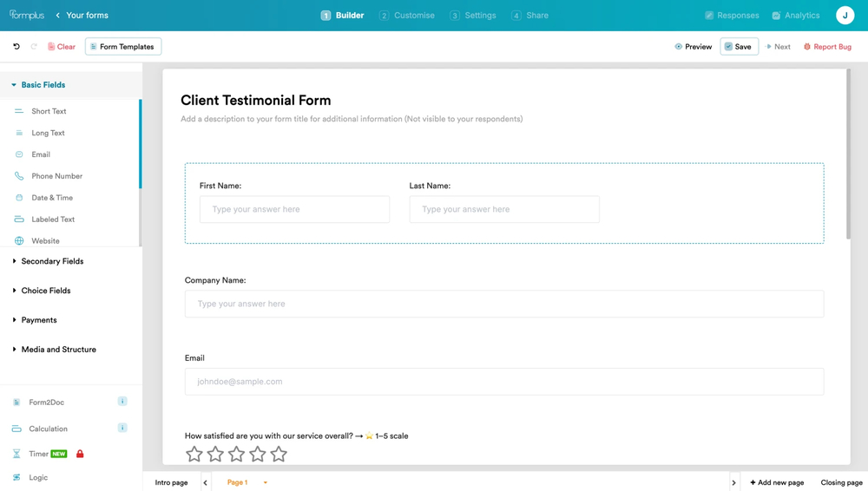Click the Form2Doc info icon

point(122,402)
